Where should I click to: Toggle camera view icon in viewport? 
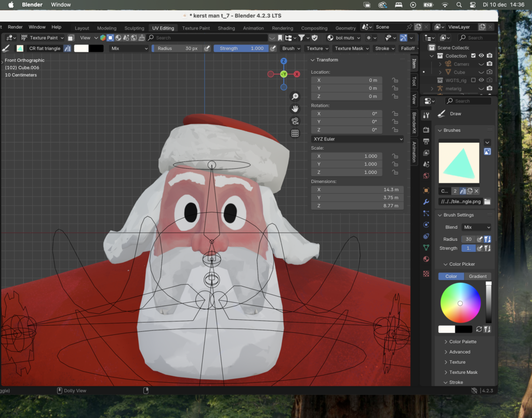(295, 121)
